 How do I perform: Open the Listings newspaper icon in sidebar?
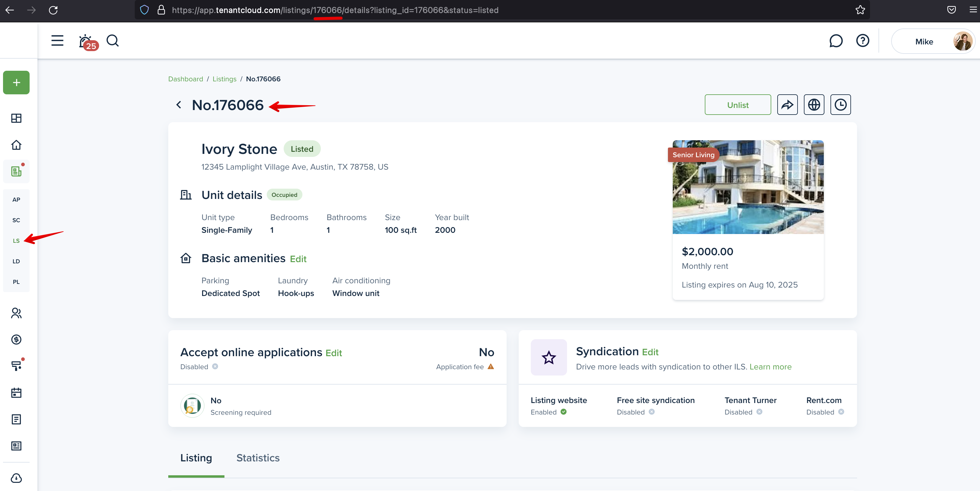coord(16,172)
